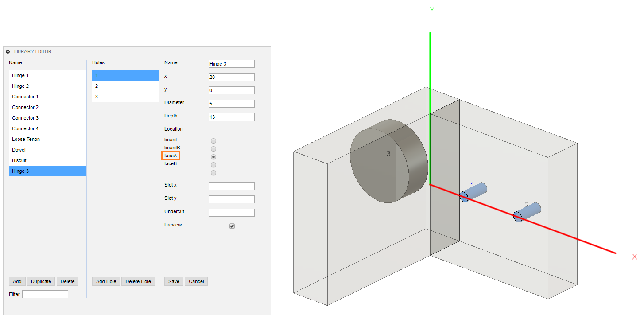Image resolution: width=644 pixels, height=319 pixels.
Task: Select hole 3 in the Holes list
Action: click(97, 97)
